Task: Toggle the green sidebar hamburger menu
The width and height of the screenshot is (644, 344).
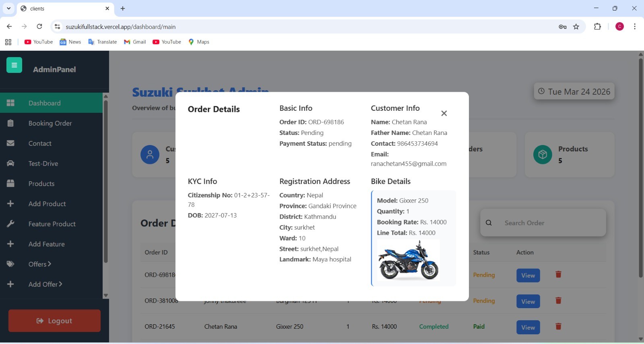Action: point(14,65)
